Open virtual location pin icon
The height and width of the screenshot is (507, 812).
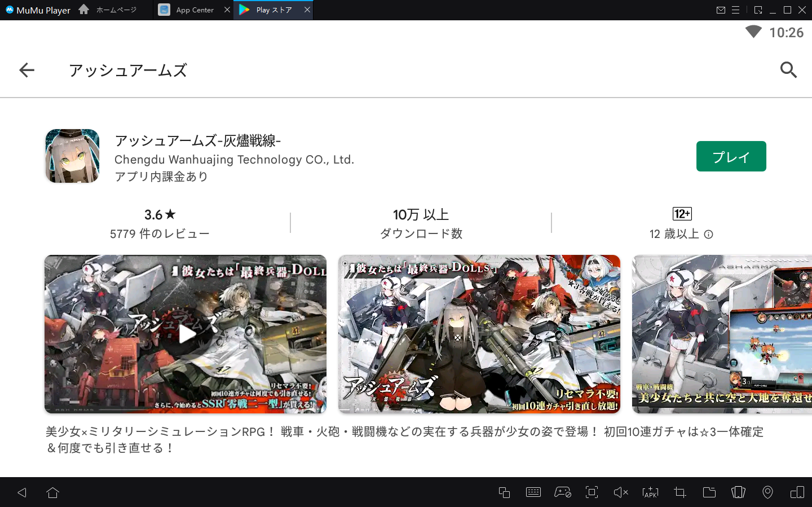coord(767,492)
